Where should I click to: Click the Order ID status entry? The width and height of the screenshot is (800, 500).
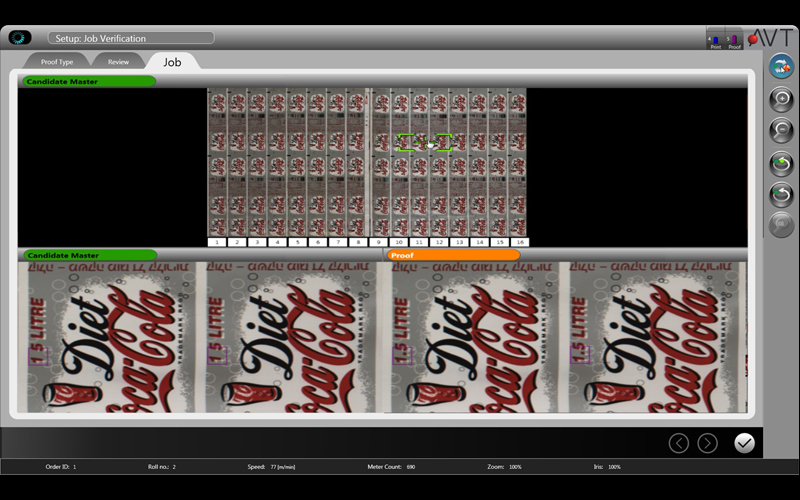pyautogui.click(x=61, y=467)
